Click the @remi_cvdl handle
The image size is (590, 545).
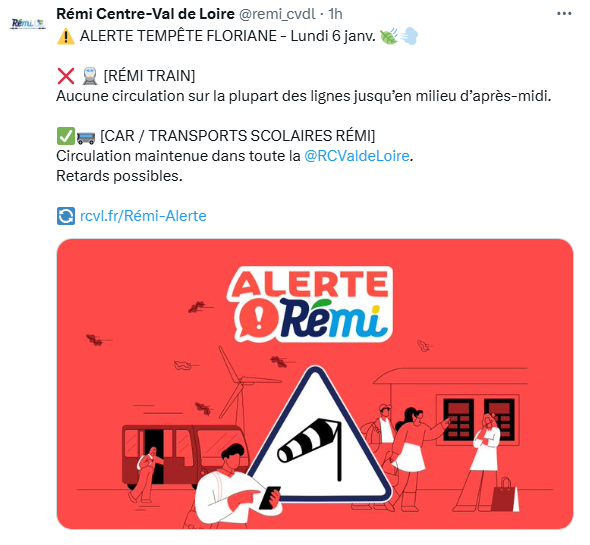277,14
